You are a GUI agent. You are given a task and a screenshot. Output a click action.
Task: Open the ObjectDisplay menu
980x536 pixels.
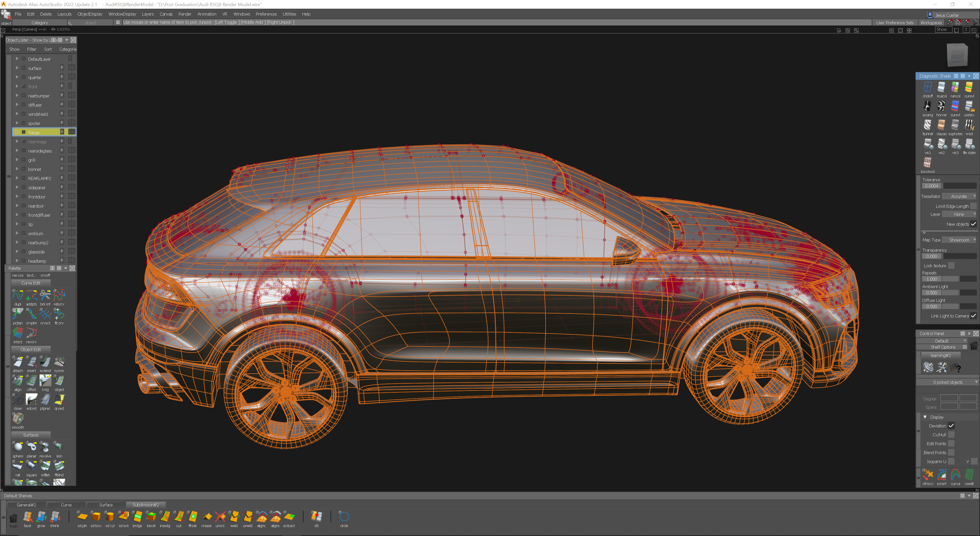90,14
